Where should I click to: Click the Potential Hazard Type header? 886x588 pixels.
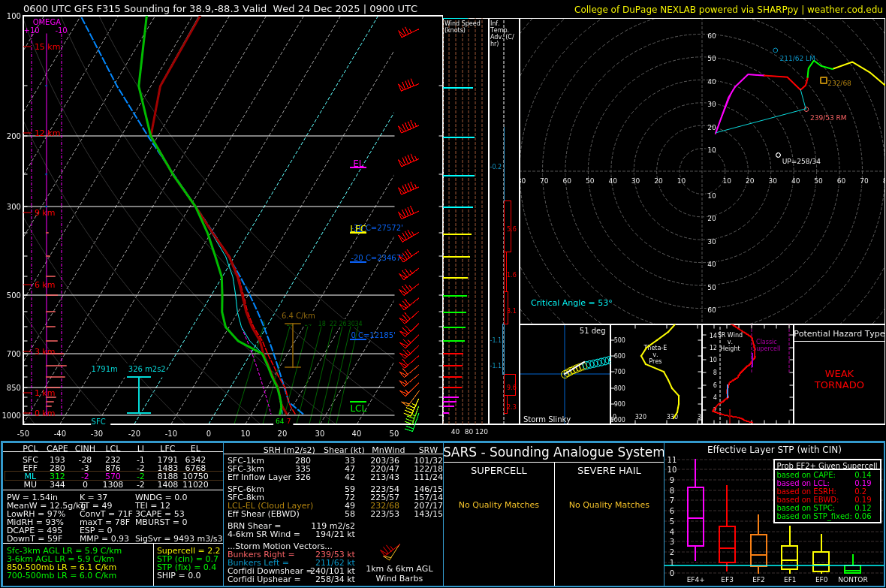[x=839, y=333]
